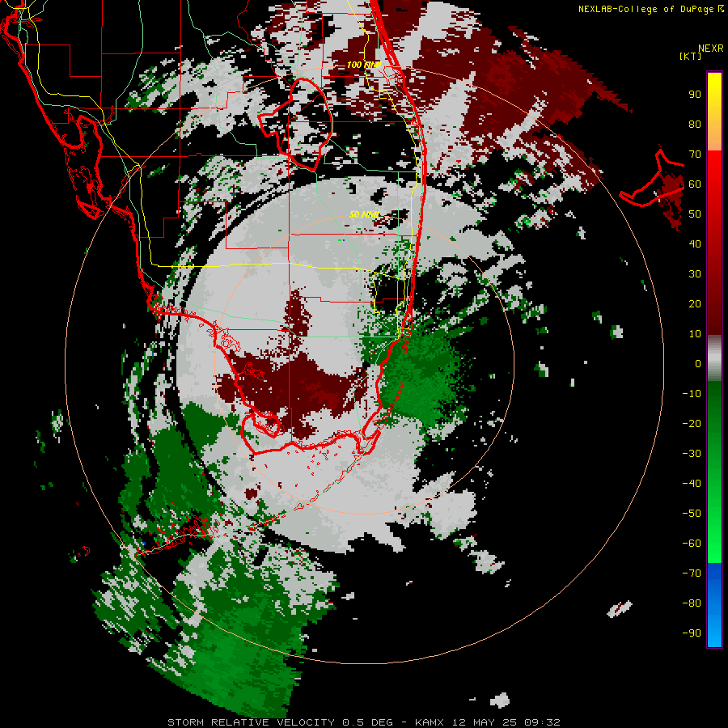Click the 60 value on velocity scale
This screenshot has width=728, height=728.
click(695, 184)
